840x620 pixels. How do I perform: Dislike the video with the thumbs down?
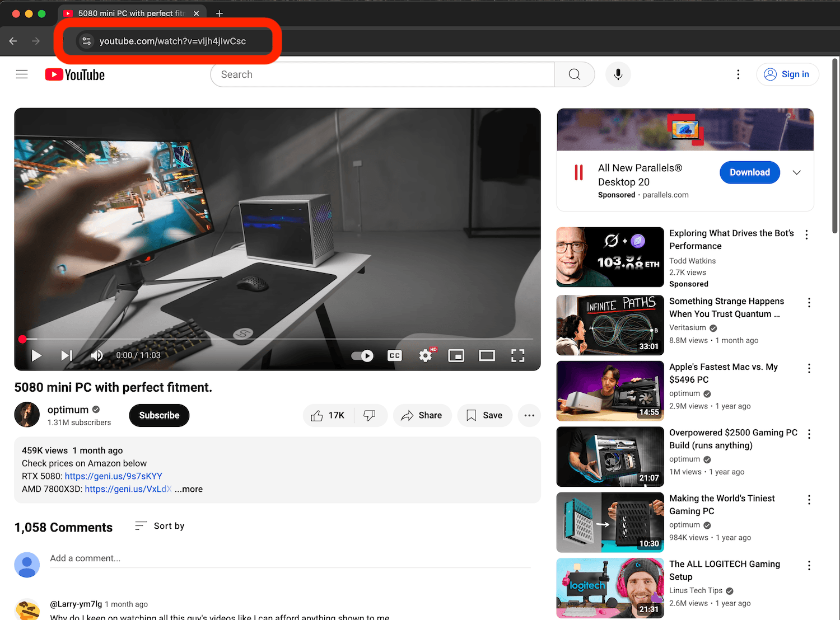coord(370,415)
